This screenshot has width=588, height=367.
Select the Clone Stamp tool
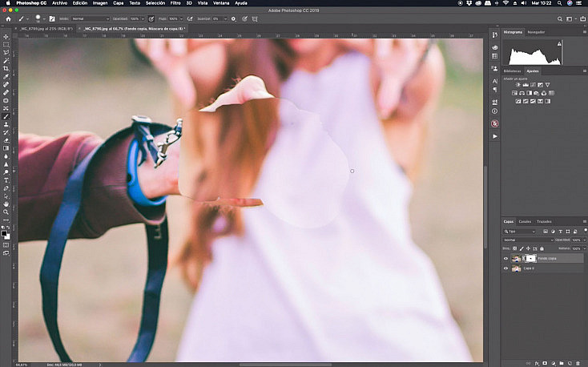click(6, 124)
